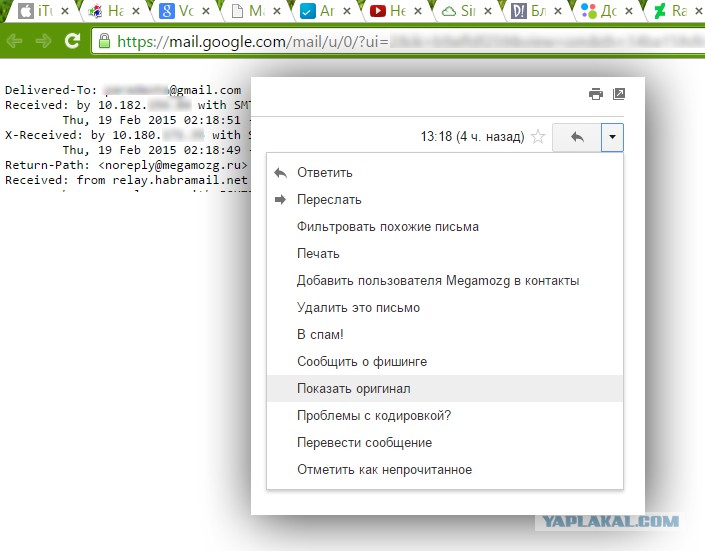Open message in new window icon
705x551 pixels.
(x=619, y=94)
